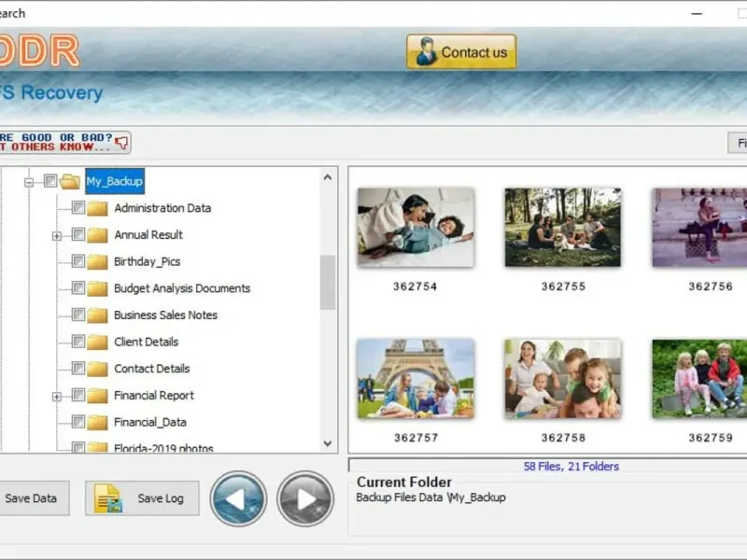The width and height of the screenshot is (747, 560).
Task: Click the tree scrollbar down arrow
Action: (x=328, y=443)
